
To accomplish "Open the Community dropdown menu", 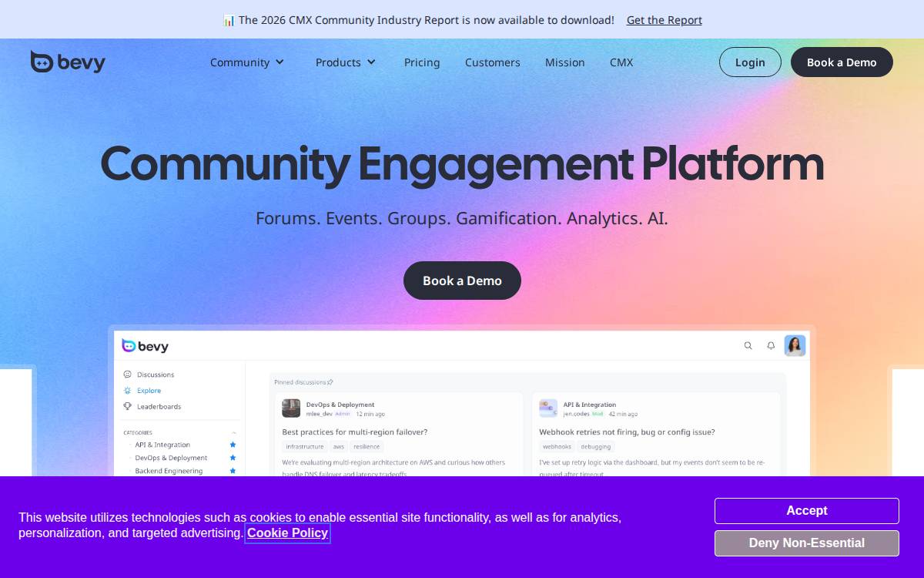I will click(247, 62).
